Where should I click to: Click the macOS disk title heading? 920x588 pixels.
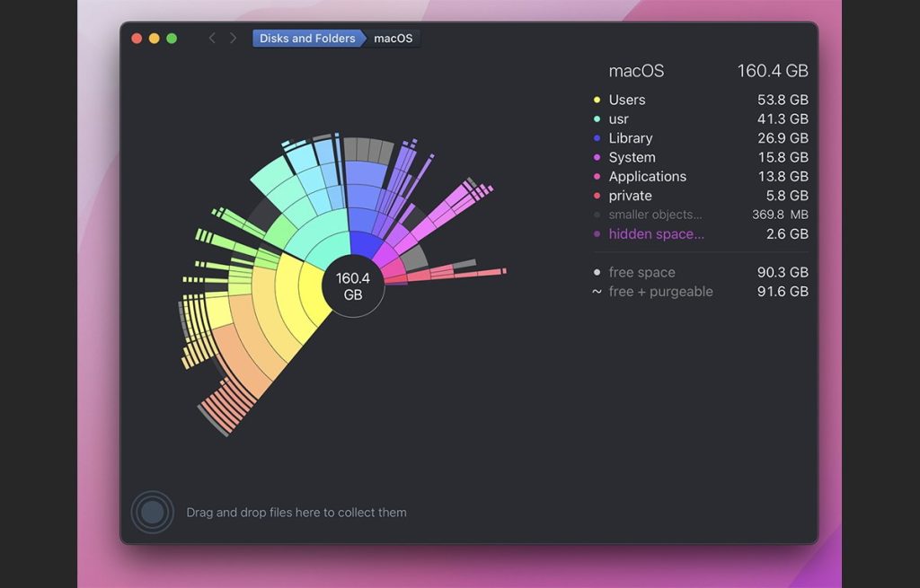[636, 71]
